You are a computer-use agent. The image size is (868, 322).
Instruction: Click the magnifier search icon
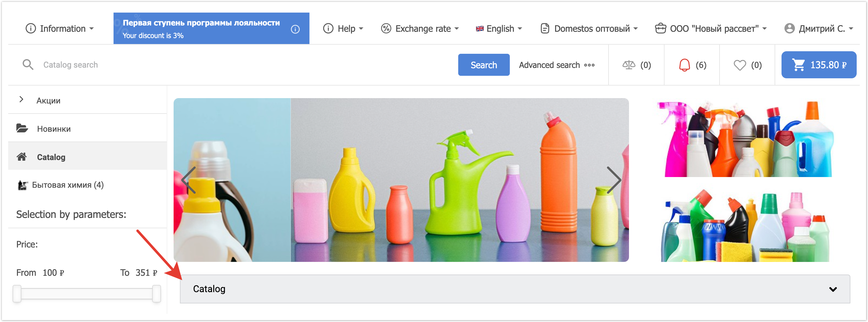28,65
